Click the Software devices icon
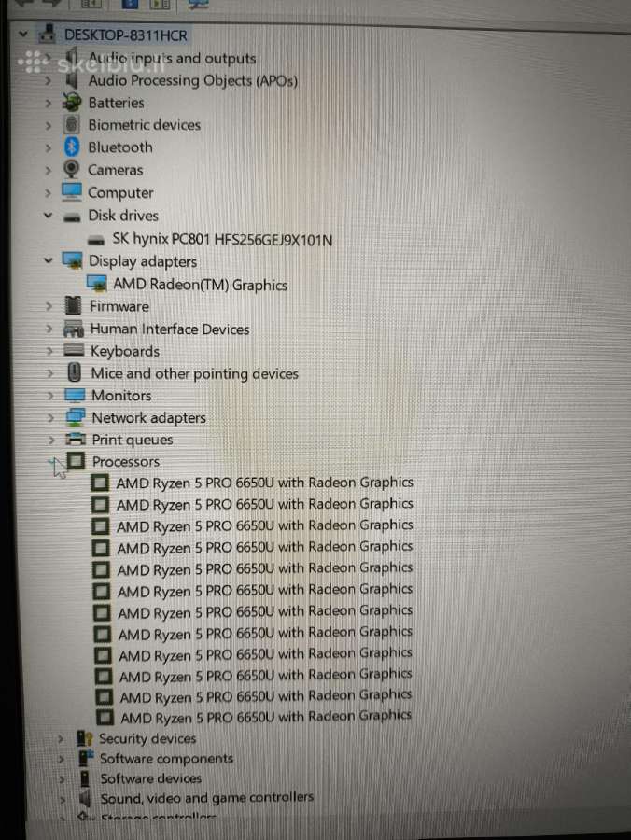This screenshot has height=840, width=631. tap(85, 777)
